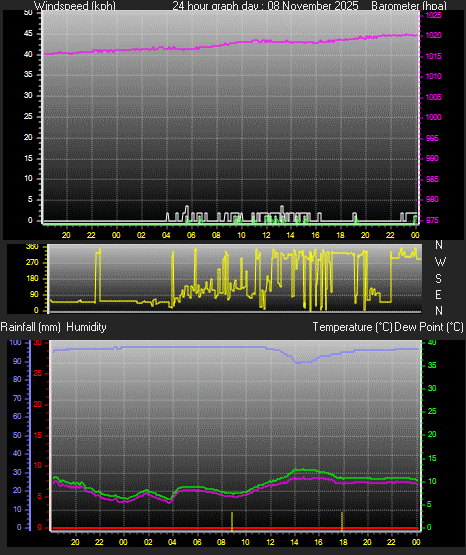Select the 1020 barometer scale label

coord(433,35)
